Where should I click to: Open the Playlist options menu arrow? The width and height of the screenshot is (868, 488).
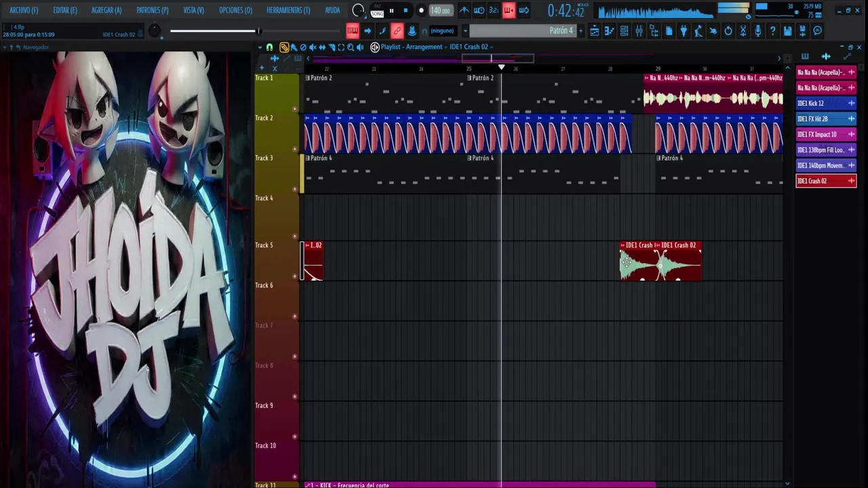[259, 47]
